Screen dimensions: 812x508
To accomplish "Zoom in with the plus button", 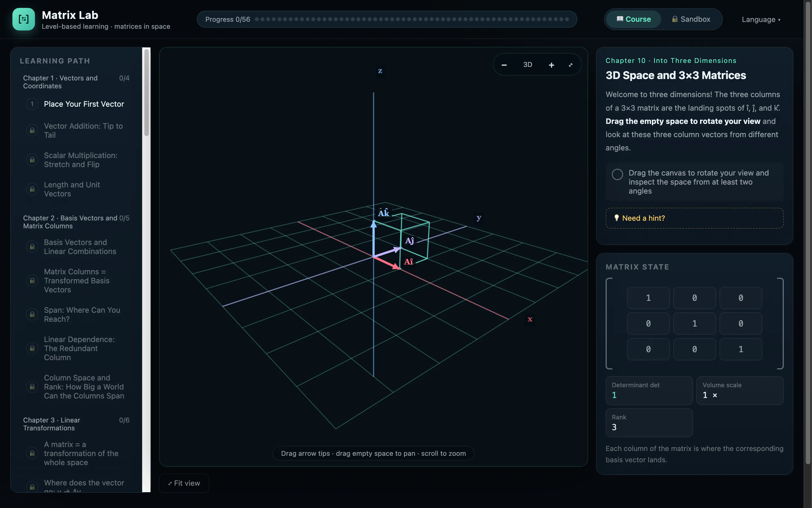I will click(551, 65).
